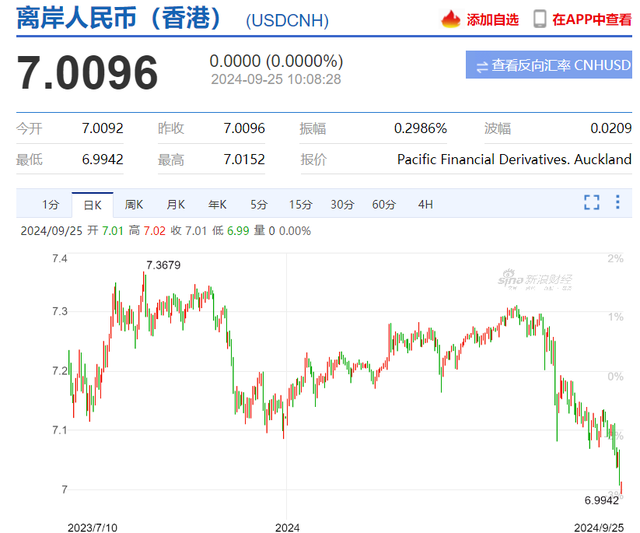
Task: Click the 2024 year axis label
Action: pyautogui.click(x=287, y=527)
